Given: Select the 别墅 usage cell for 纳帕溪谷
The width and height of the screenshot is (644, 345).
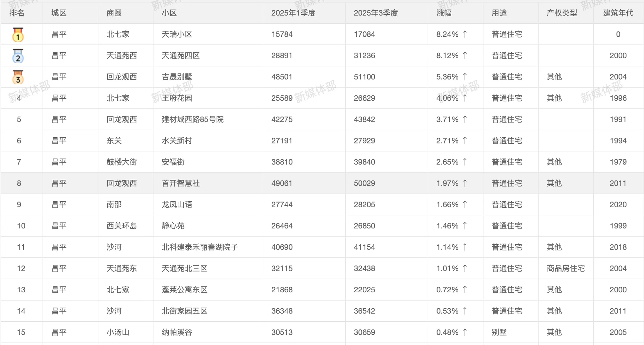Looking at the screenshot, I should [x=500, y=332].
